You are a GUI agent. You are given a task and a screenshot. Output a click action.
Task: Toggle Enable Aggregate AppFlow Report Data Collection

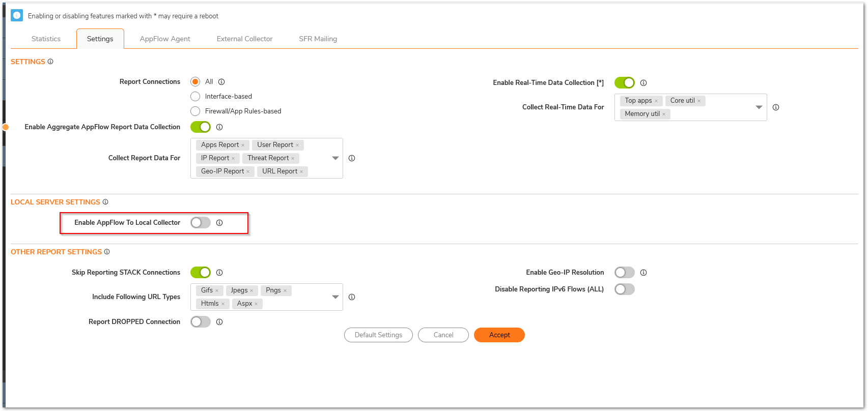201,127
